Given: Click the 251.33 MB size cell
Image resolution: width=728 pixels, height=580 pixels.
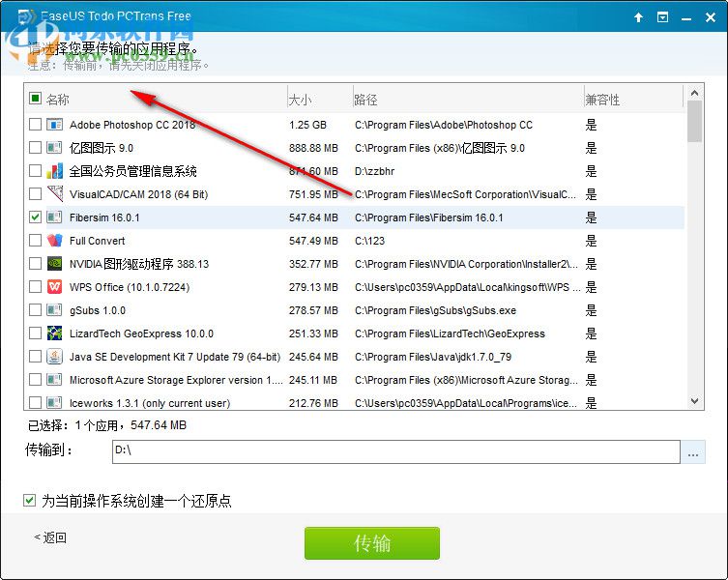Looking at the screenshot, I should 313,333.
